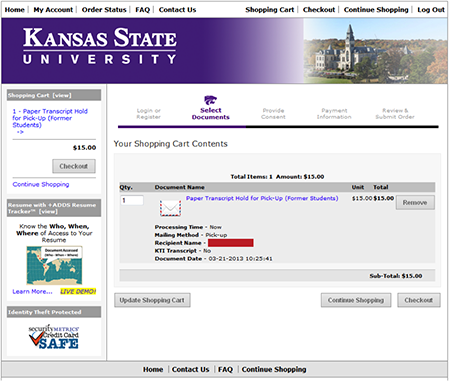This screenshot has height=381, width=450.
Task: Select the Login or Register step
Action: 149,114
